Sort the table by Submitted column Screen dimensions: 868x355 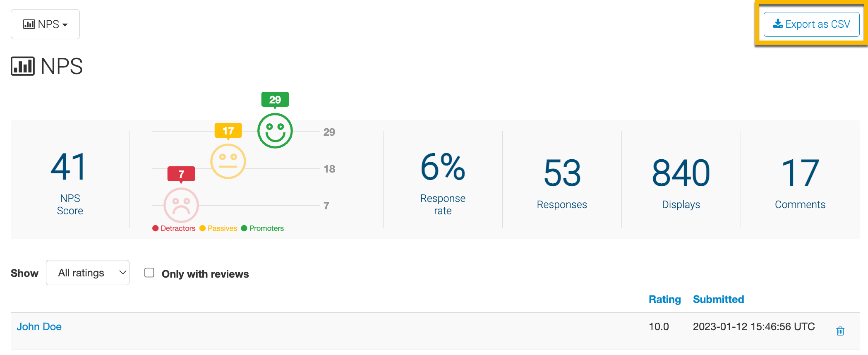coord(718,299)
